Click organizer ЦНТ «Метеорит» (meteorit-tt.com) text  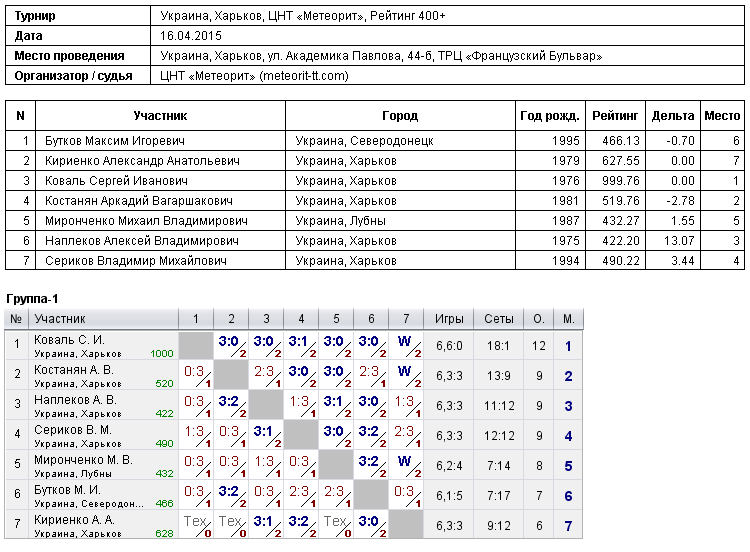tap(254, 76)
